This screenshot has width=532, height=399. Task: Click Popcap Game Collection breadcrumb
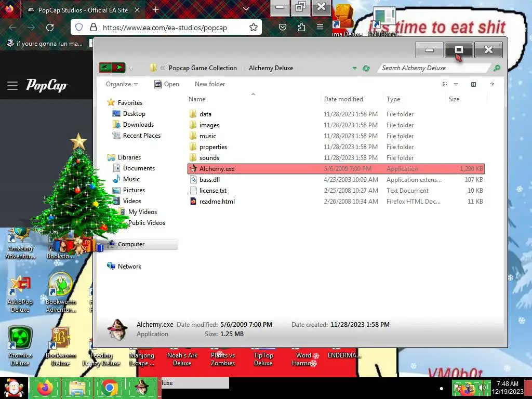(x=203, y=68)
